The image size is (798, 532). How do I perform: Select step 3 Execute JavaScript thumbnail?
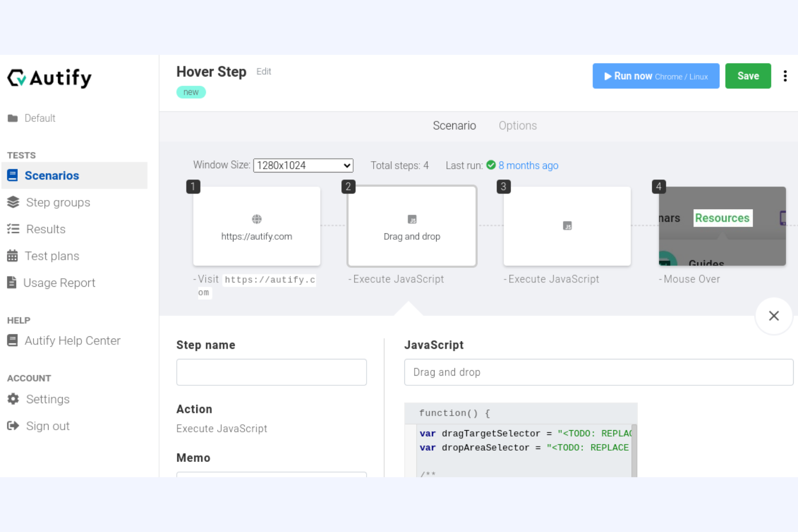tap(567, 226)
